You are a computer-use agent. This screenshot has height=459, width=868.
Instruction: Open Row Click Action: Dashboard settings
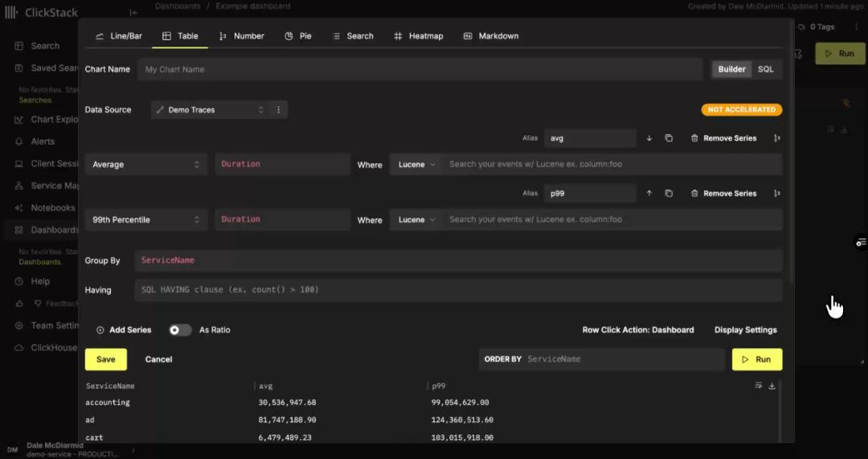pos(637,330)
